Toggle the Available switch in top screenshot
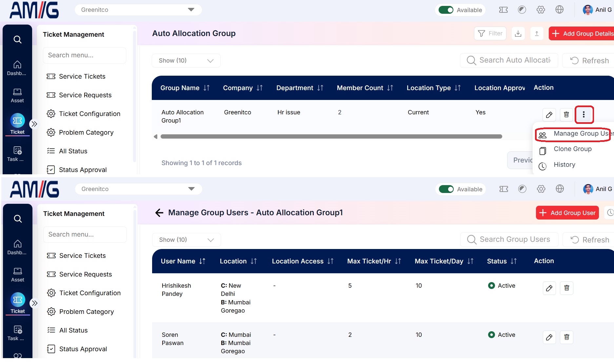The height and width of the screenshot is (364, 614). (446, 10)
